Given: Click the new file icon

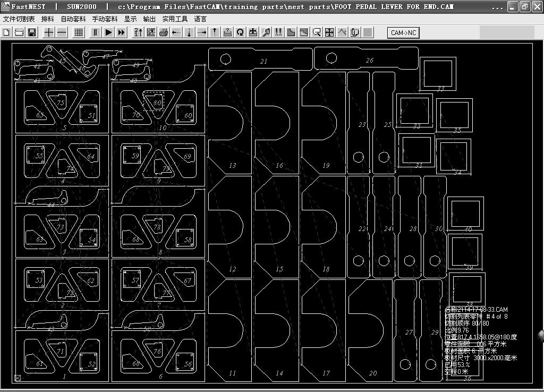Looking at the screenshot, I should point(6,32).
